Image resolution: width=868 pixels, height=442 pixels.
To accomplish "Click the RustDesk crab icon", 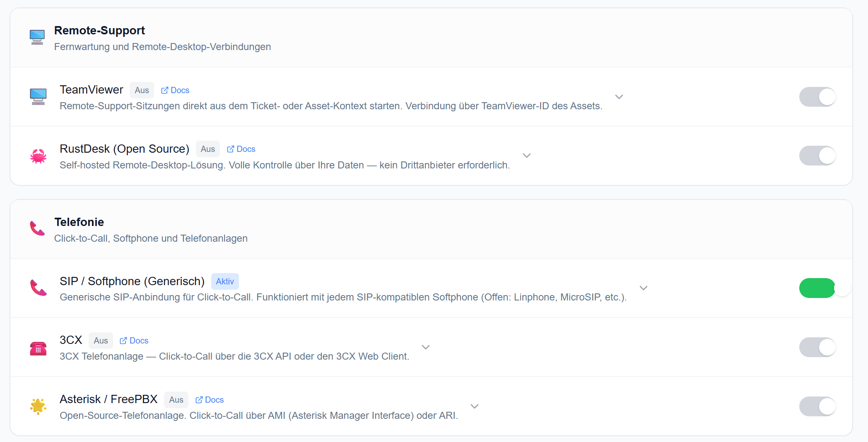I will point(38,156).
